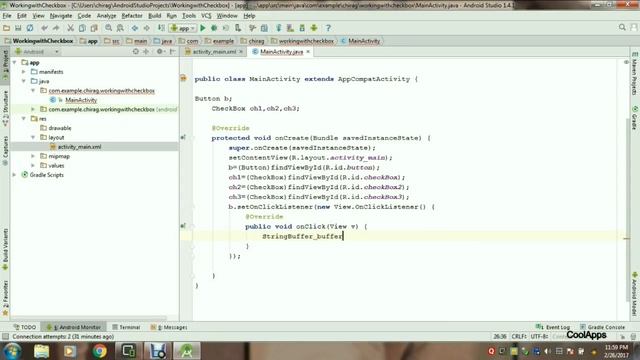Click the Undo arrow icon
This screenshot has width=640, height=360.
click(44, 28)
